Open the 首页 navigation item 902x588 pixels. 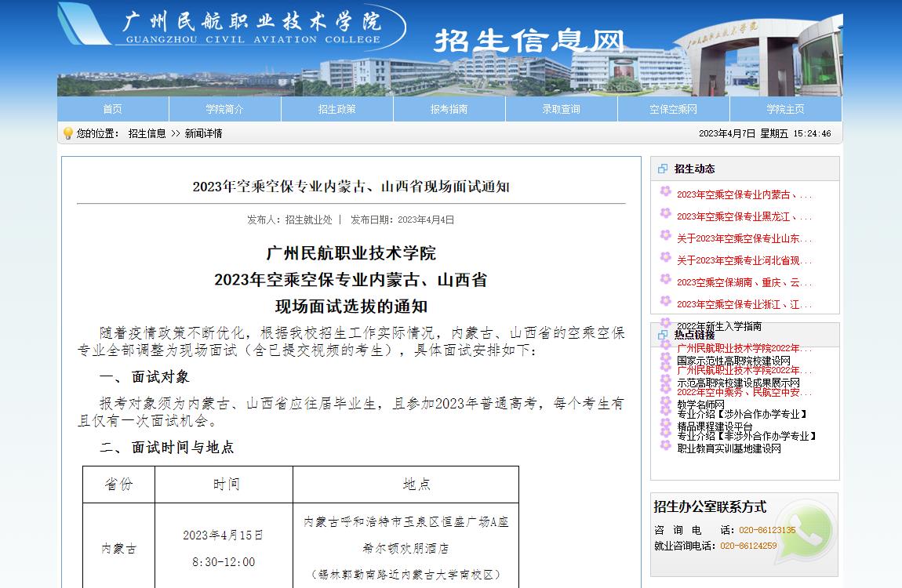pos(113,109)
